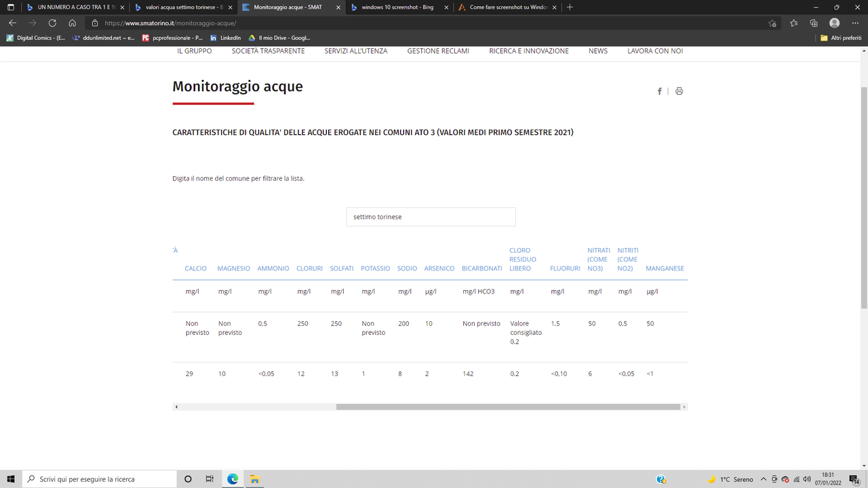Reload the page with the refresh icon

coord(52,22)
